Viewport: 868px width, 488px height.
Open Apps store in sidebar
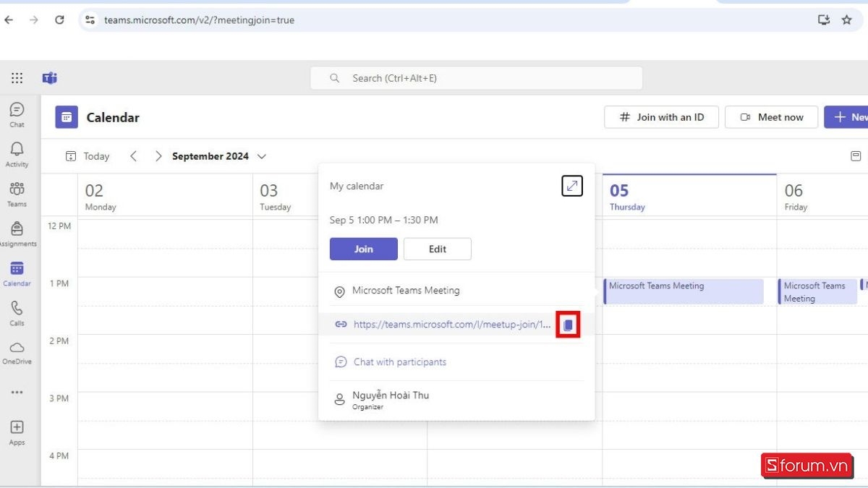coord(17,432)
